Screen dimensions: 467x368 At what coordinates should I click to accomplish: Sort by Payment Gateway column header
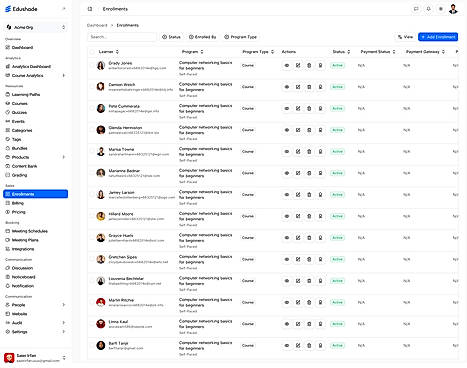click(x=425, y=52)
